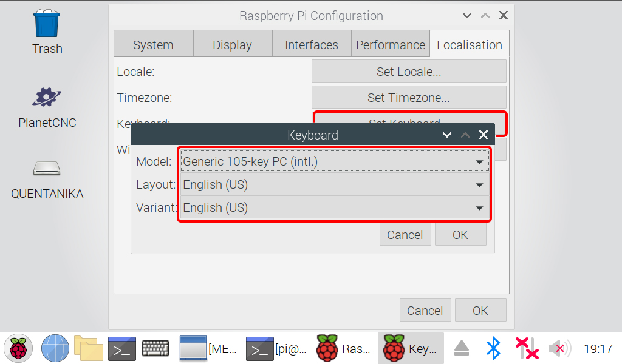This screenshot has height=364, width=622.
Task: Click OK in Raspberry Pi Configuration
Action: pyautogui.click(x=480, y=311)
